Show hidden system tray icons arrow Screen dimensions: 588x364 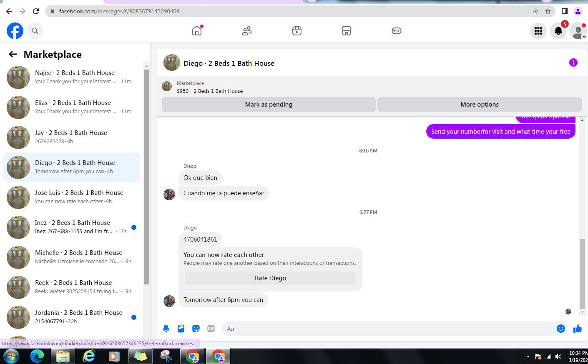click(528, 357)
